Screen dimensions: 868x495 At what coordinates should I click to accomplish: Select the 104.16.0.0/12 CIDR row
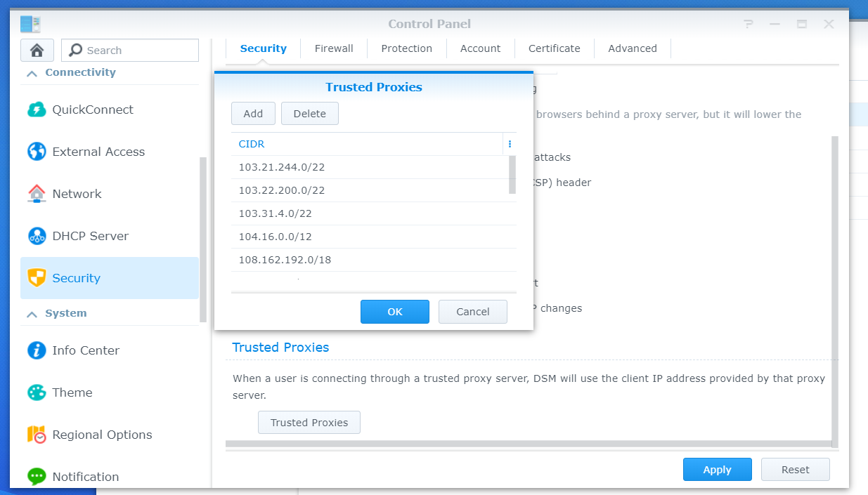(x=370, y=237)
